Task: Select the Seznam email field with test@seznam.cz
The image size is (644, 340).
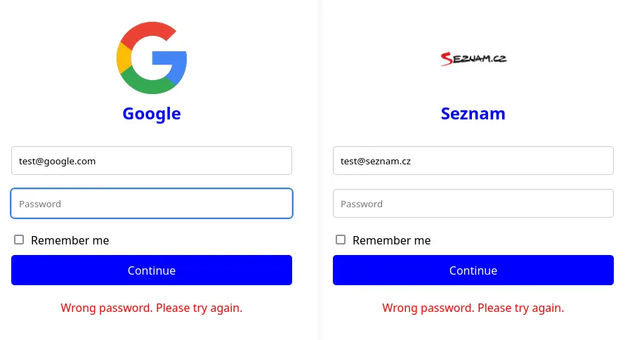Action: [x=473, y=161]
